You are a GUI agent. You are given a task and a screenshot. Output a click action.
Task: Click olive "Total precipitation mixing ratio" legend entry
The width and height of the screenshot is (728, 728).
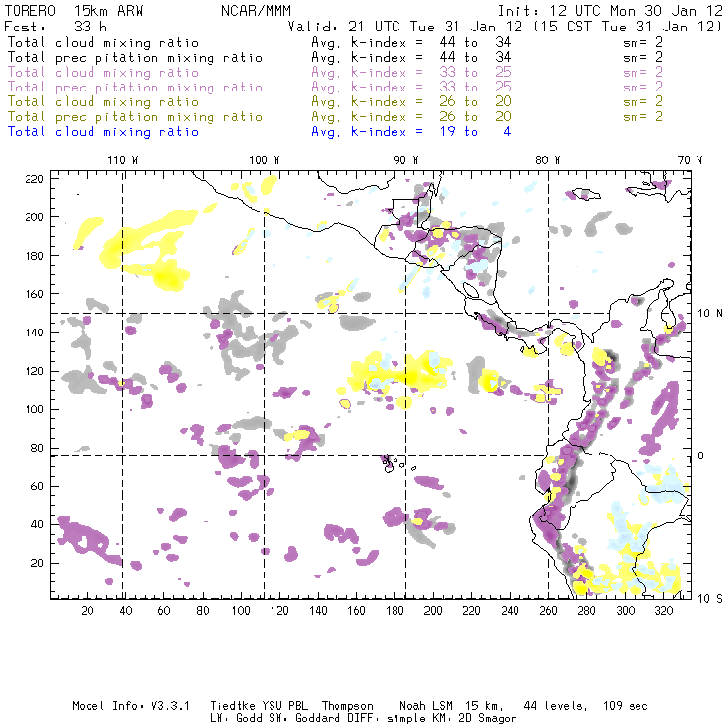point(135,116)
